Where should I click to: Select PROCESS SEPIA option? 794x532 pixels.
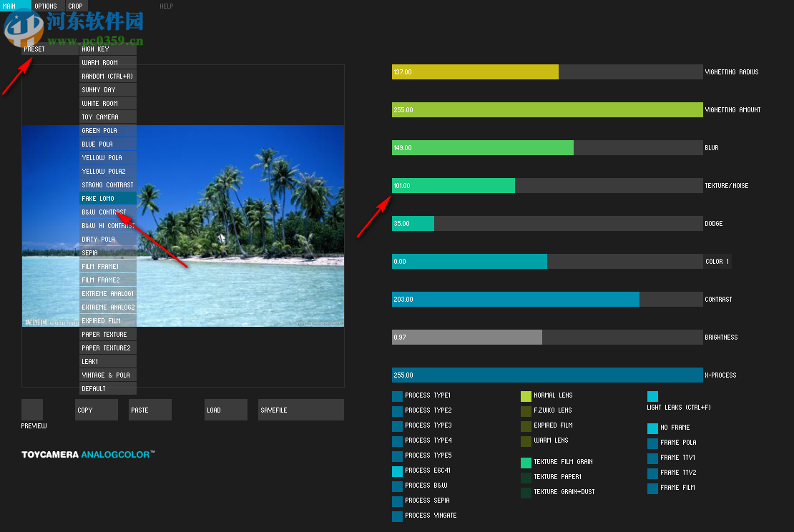point(398,501)
